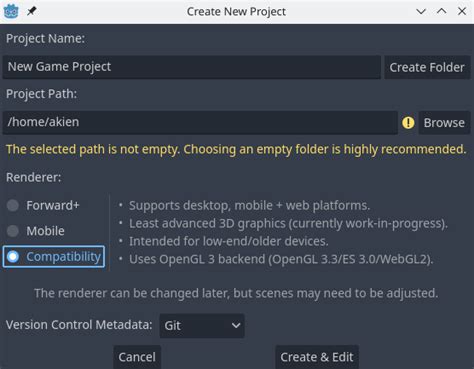Viewport: 474px width, 369px height.
Task: Open the Version Control Metadata dropdown
Action: [x=202, y=326]
